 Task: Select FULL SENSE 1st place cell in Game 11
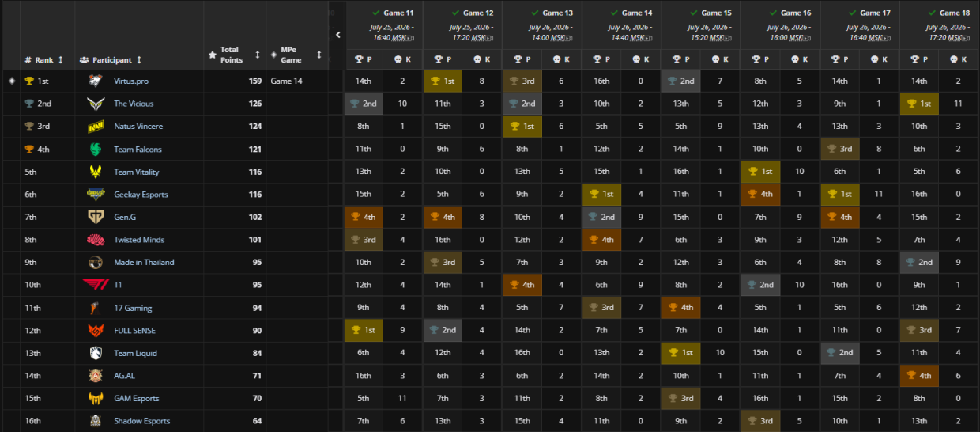click(x=364, y=331)
